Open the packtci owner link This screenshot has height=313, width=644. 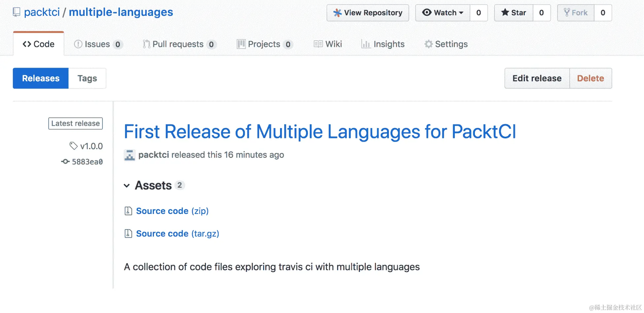click(x=42, y=12)
